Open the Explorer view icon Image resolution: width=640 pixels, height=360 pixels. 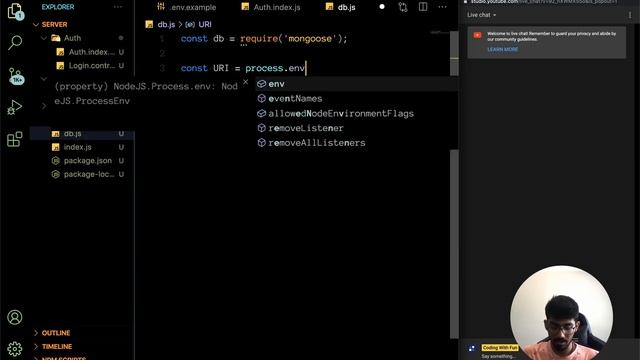15,11
